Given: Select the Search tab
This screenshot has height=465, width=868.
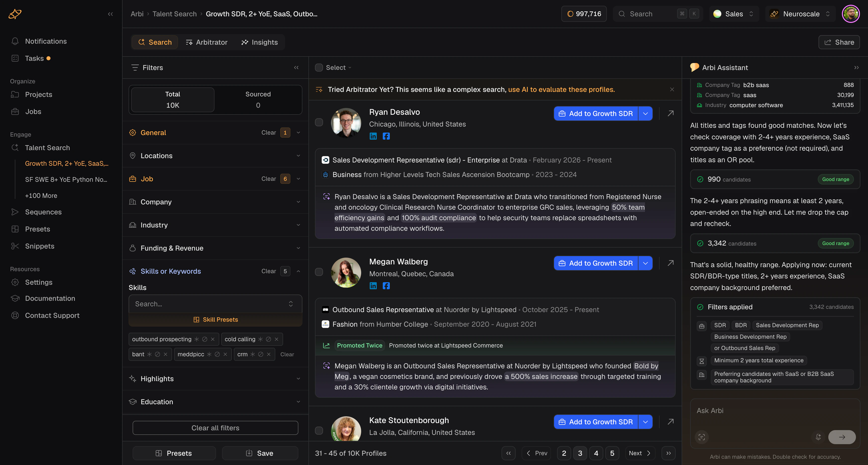Looking at the screenshot, I should pyautogui.click(x=155, y=42).
